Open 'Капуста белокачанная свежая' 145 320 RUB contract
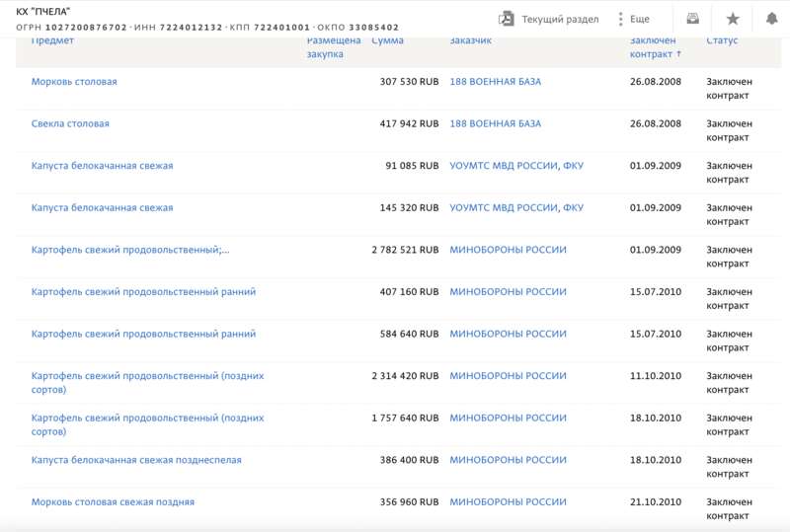 (102, 207)
